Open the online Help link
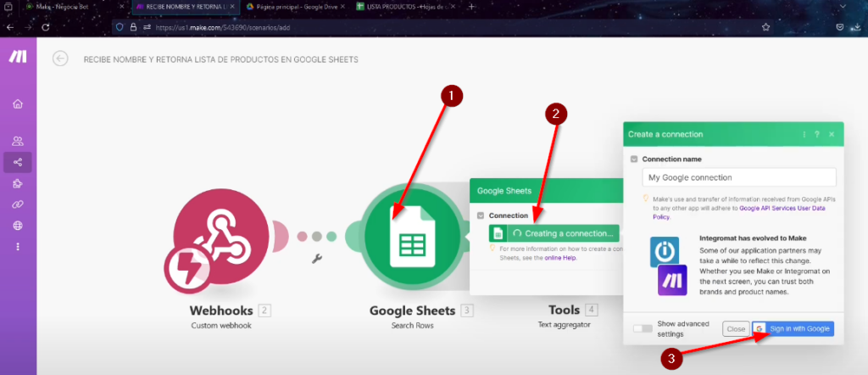The width and height of the screenshot is (868, 375). point(561,258)
